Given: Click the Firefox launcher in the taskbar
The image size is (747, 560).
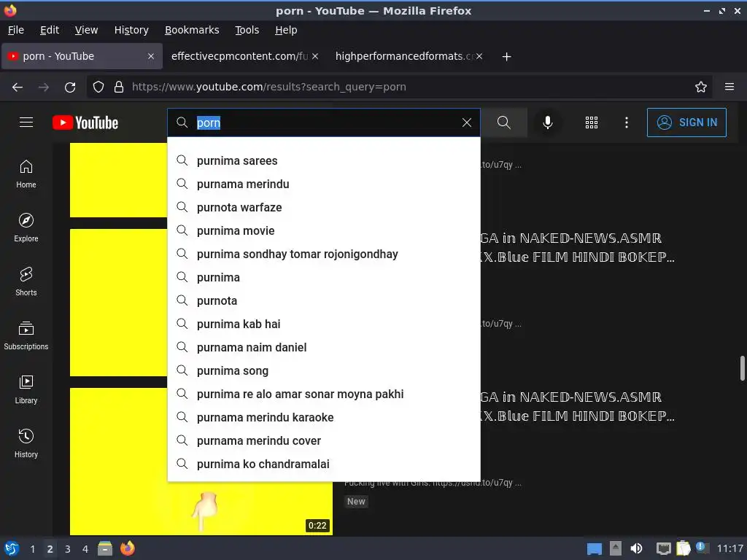Looking at the screenshot, I should 127,548.
